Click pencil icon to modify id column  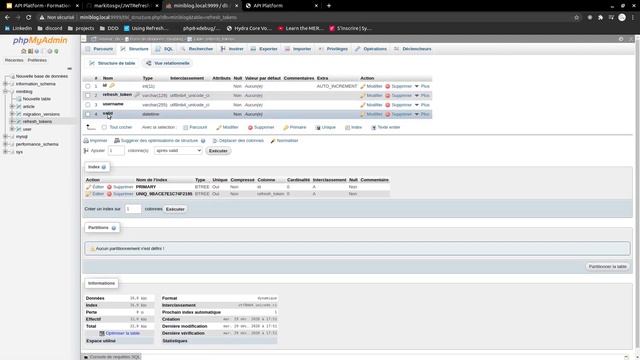362,86
